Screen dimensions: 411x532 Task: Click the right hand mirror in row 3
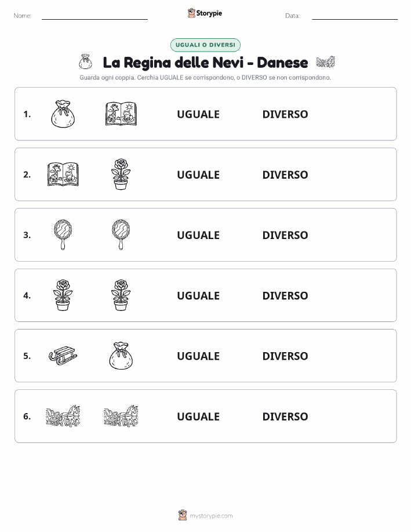121,235
